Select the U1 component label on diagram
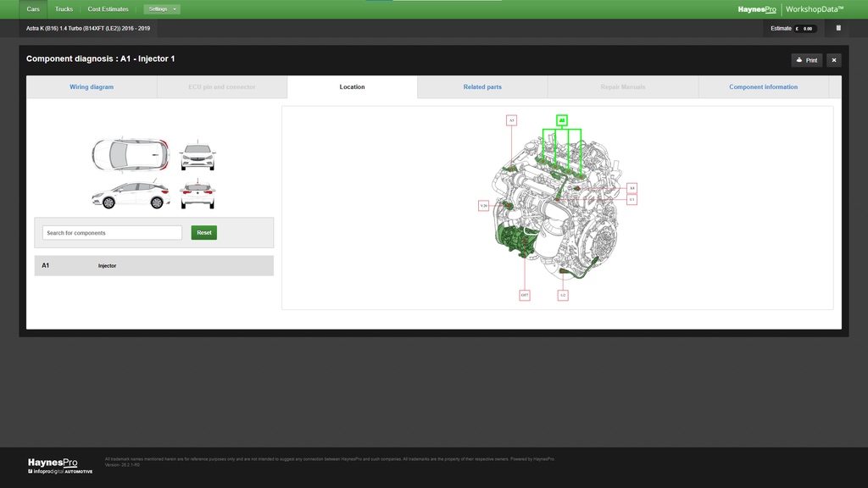 point(632,199)
